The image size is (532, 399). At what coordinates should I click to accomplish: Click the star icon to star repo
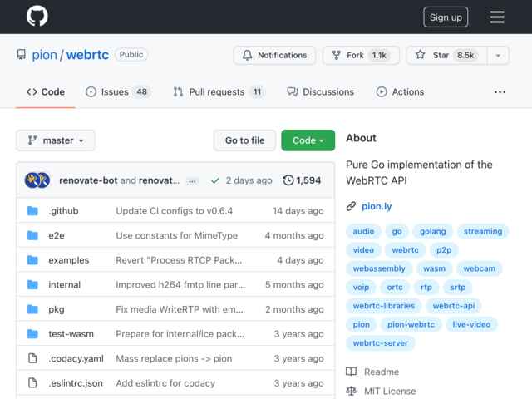pyautogui.click(x=421, y=55)
